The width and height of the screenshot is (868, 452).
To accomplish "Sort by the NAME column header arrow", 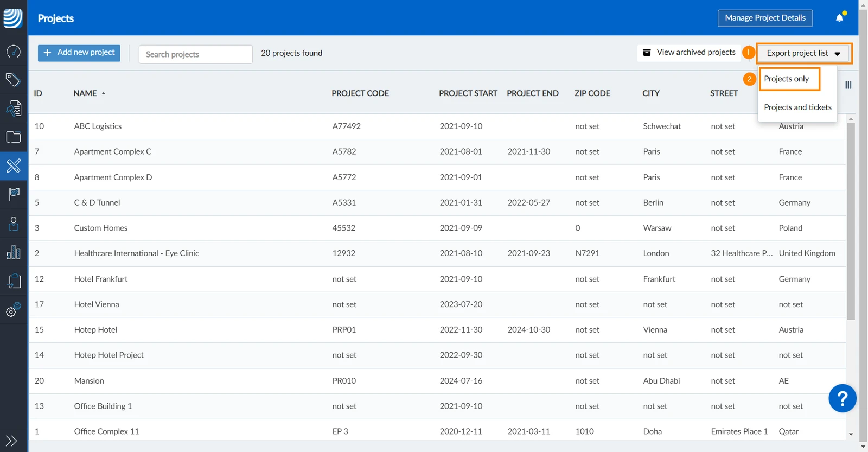I will [103, 93].
